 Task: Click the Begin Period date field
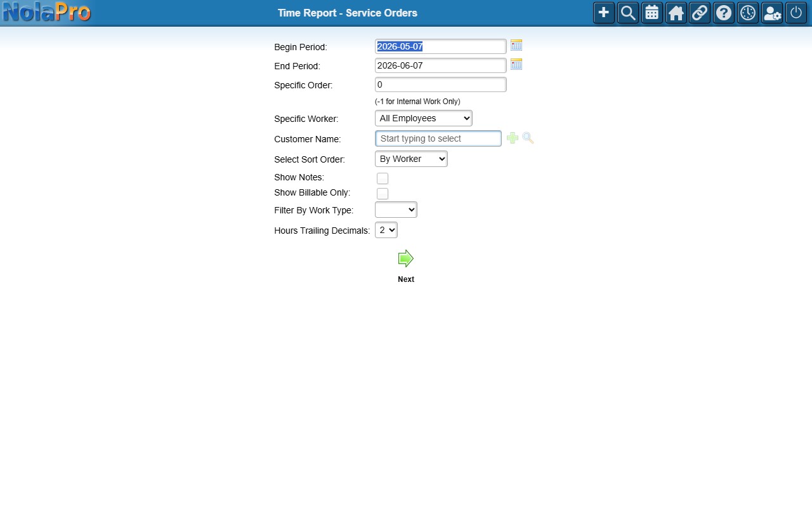click(x=441, y=46)
